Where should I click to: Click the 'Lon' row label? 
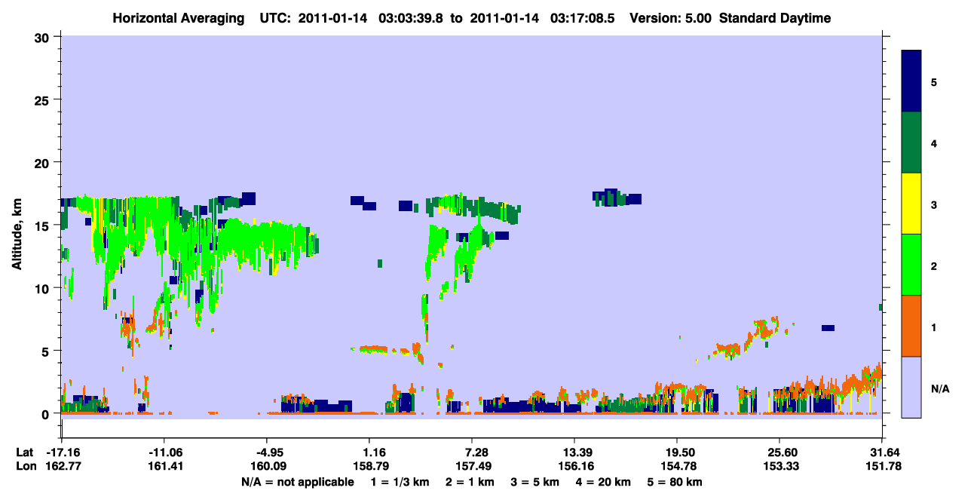pos(25,466)
